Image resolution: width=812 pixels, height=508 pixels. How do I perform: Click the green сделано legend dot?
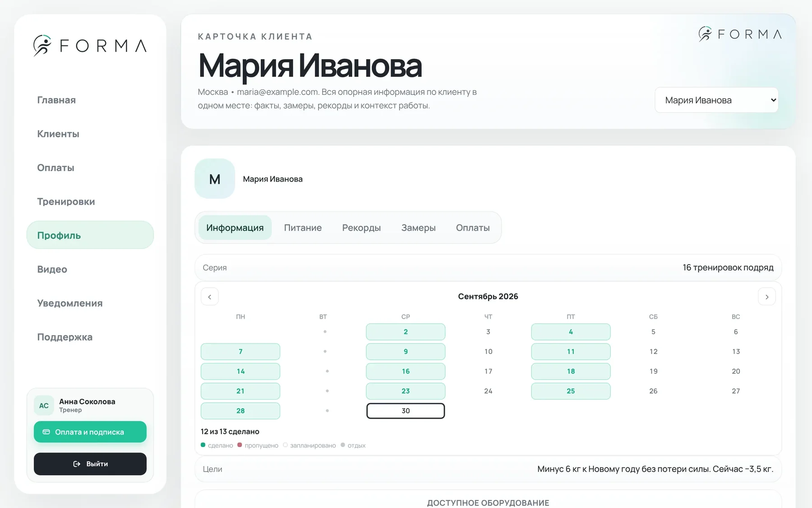pos(203,445)
